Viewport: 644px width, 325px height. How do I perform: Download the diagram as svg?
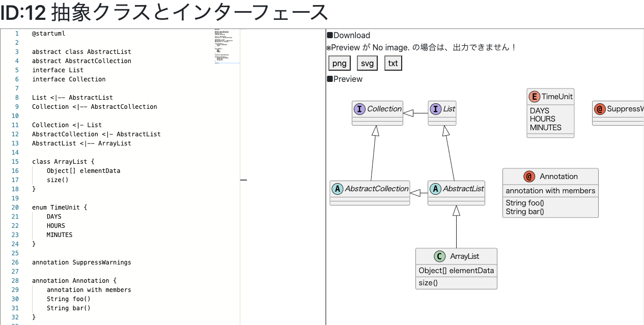[x=367, y=63]
